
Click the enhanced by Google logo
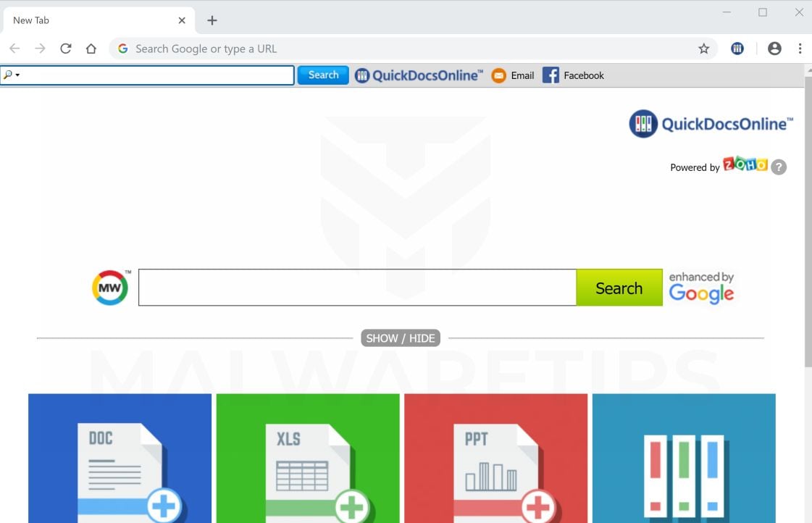[x=701, y=288]
